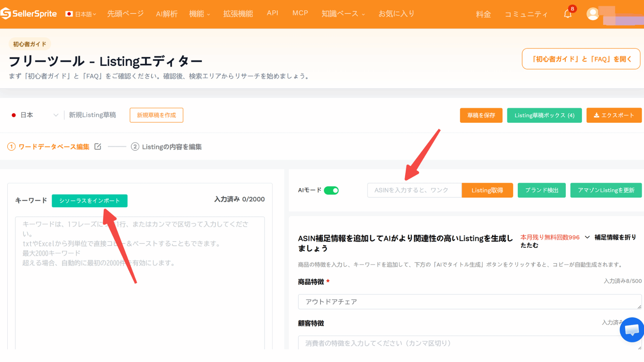
Task: Click 新規草稿を作成 button
Action: (x=156, y=115)
